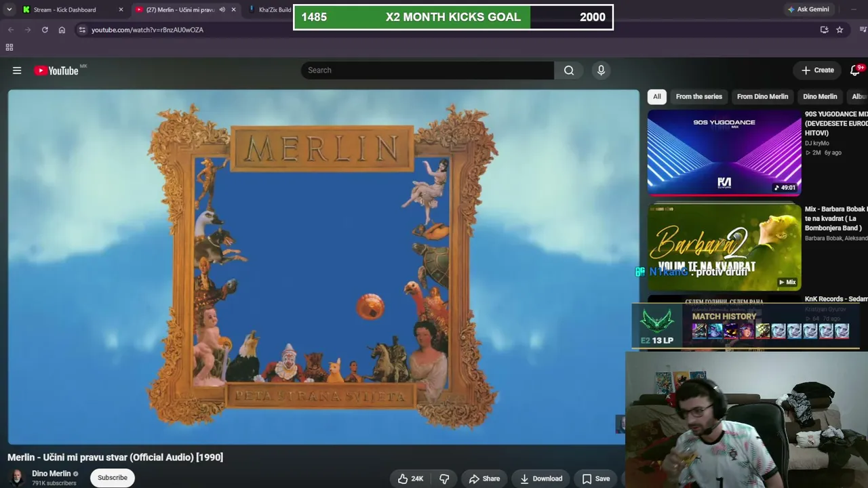This screenshot has width=868, height=488.
Task: Click the video title 'Merlin - Učini mi pravu stvar'
Action: coord(115,457)
